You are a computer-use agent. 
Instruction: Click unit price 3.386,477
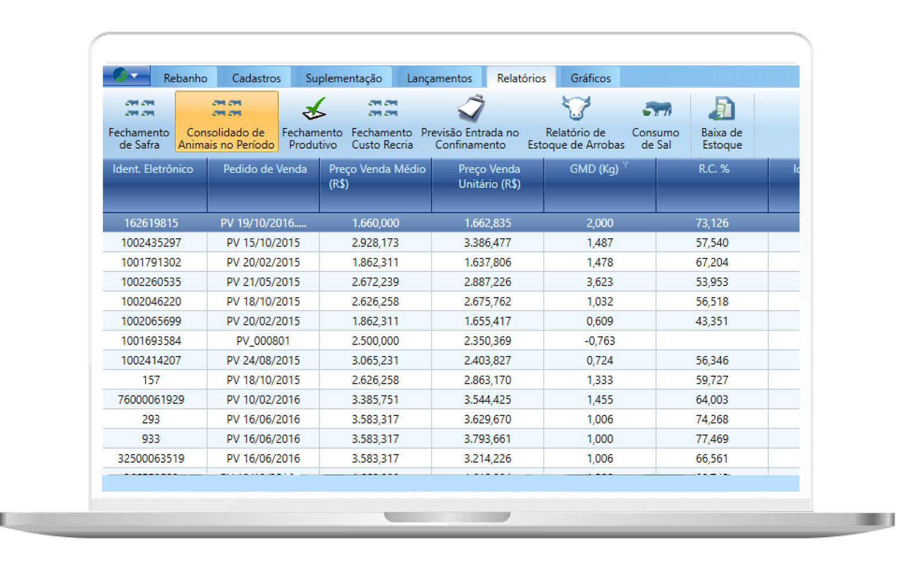[487, 243]
